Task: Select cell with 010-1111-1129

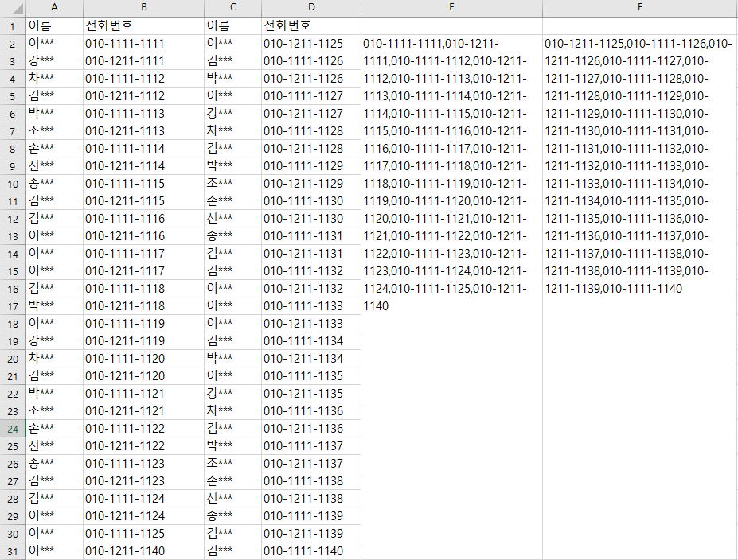Action: click(x=311, y=165)
